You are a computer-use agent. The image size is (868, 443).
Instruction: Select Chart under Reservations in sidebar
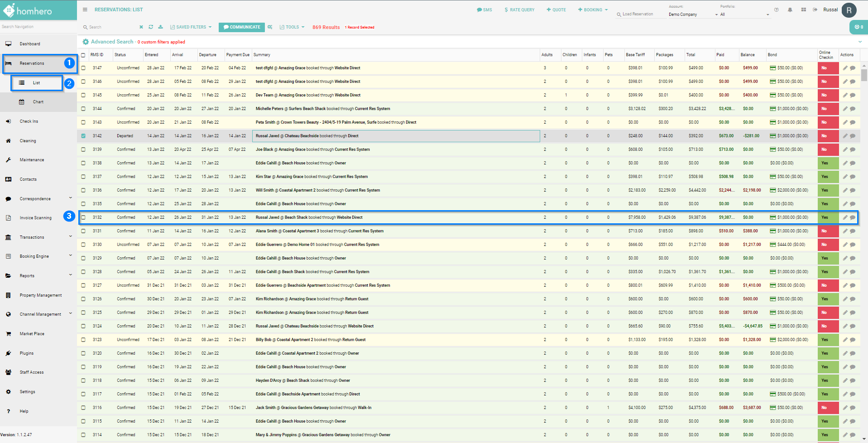38,102
